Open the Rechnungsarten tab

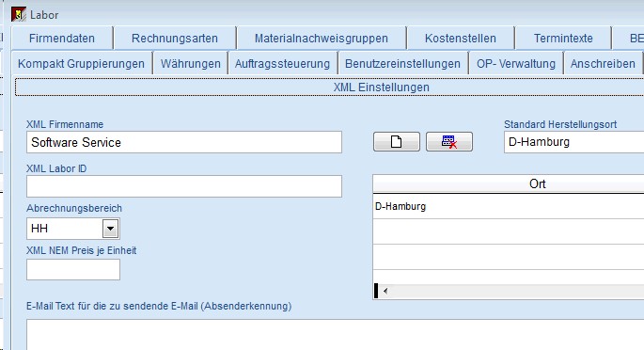pyautogui.click(x=175, y=39)
